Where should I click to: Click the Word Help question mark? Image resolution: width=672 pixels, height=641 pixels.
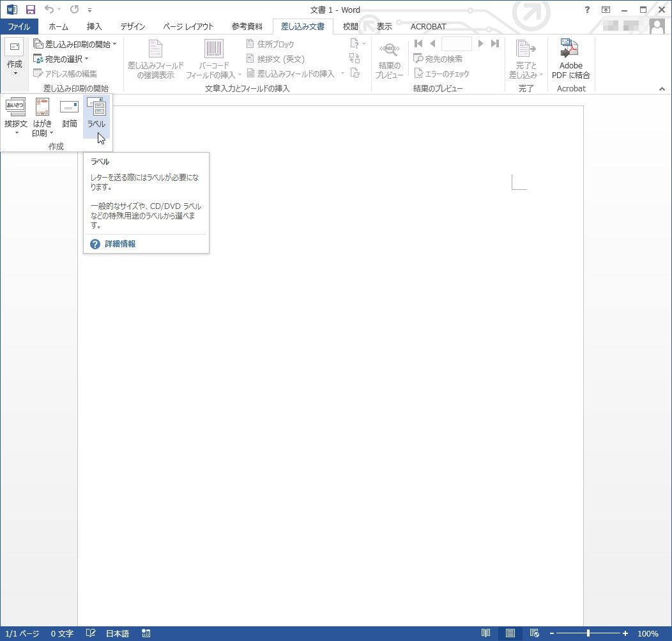coord(587,10)
